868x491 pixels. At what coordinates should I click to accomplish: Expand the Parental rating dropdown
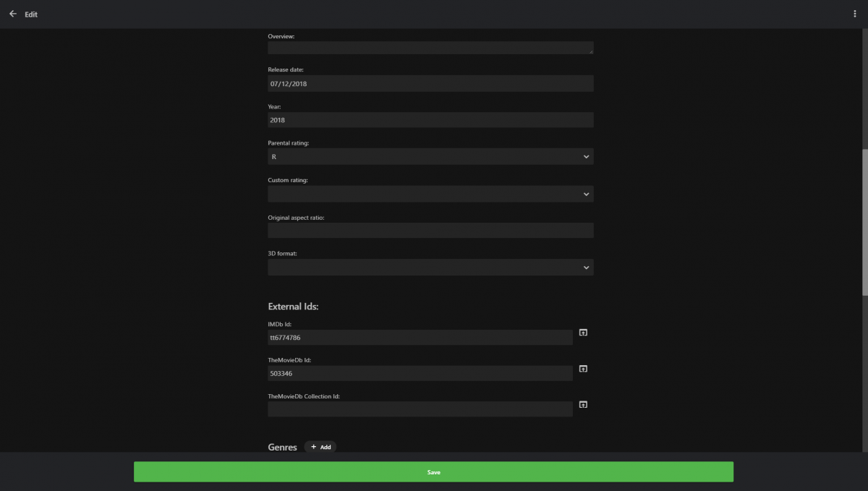point(430,156)
